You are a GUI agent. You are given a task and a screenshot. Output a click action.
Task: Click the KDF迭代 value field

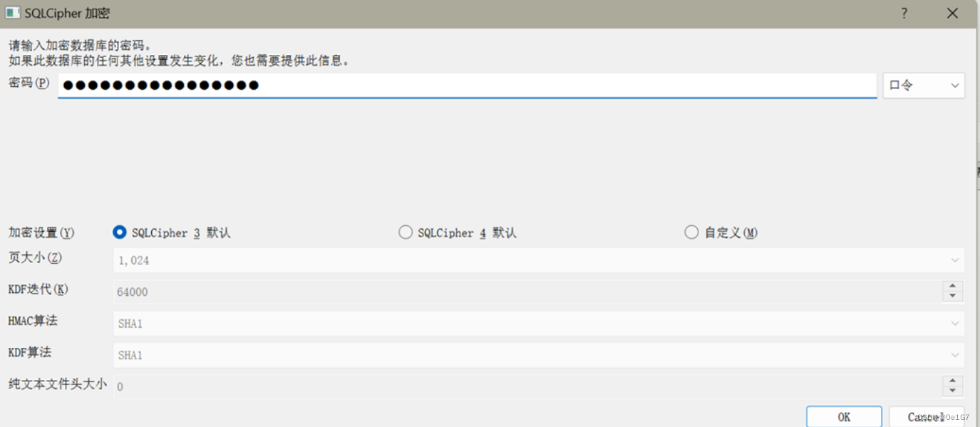(x=527, y=292)
